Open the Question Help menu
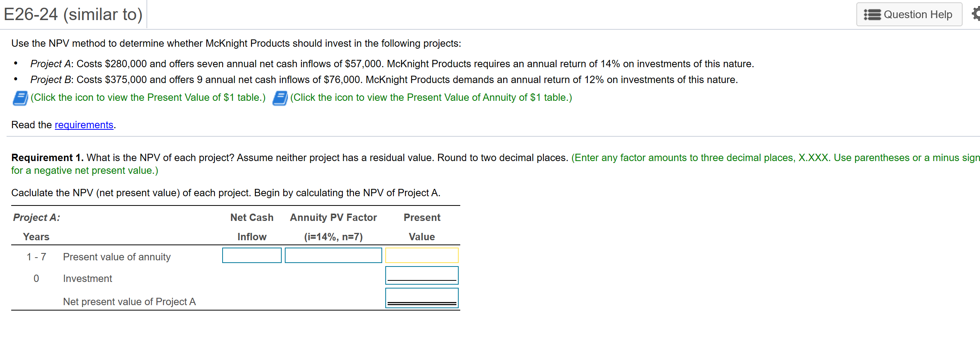Viewport: 980px width, 348px height. click(909, 14)
